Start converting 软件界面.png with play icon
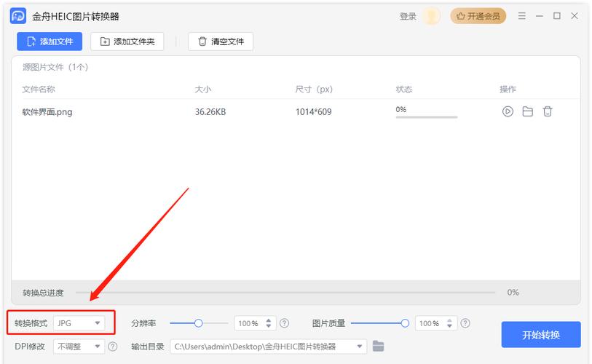This screenshot has height=364, width=592. (508, 111)
